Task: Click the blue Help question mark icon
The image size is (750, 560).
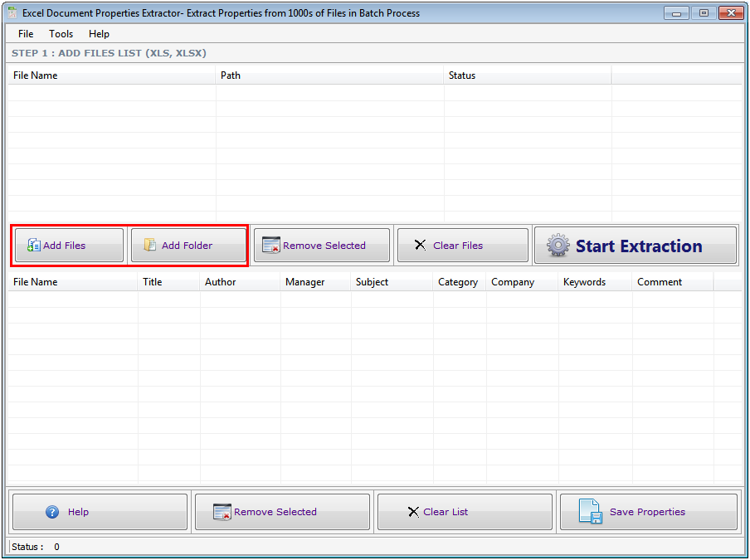Action: click(52, 512)
